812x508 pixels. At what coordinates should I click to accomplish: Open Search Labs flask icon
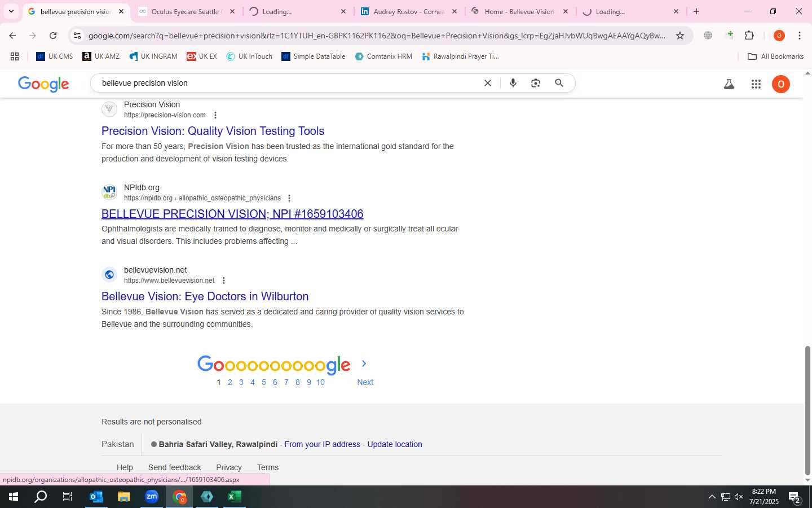(x=729, y=84)
